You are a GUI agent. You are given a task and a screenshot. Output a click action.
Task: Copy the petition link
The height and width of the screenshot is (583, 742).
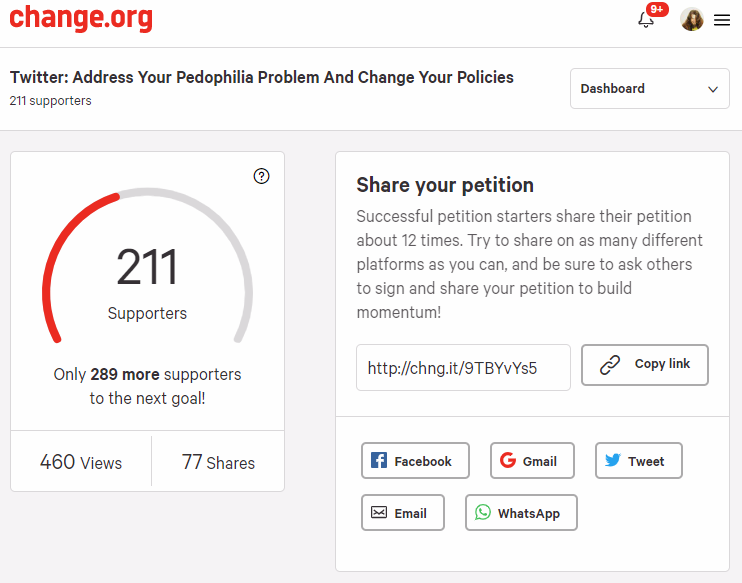(645, 365)
